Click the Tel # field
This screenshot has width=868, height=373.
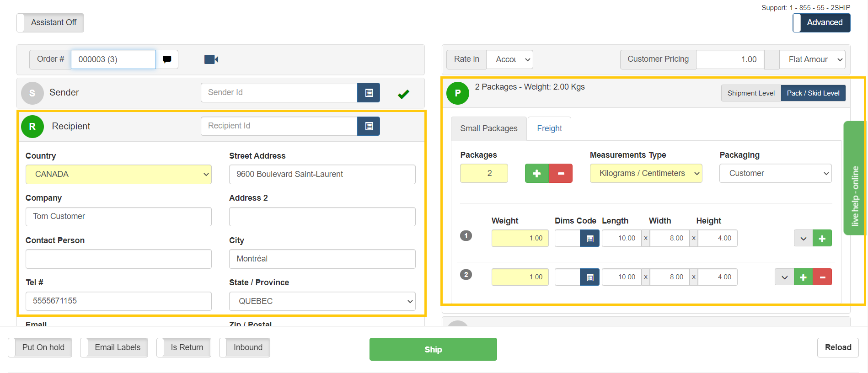pos(118,301)
